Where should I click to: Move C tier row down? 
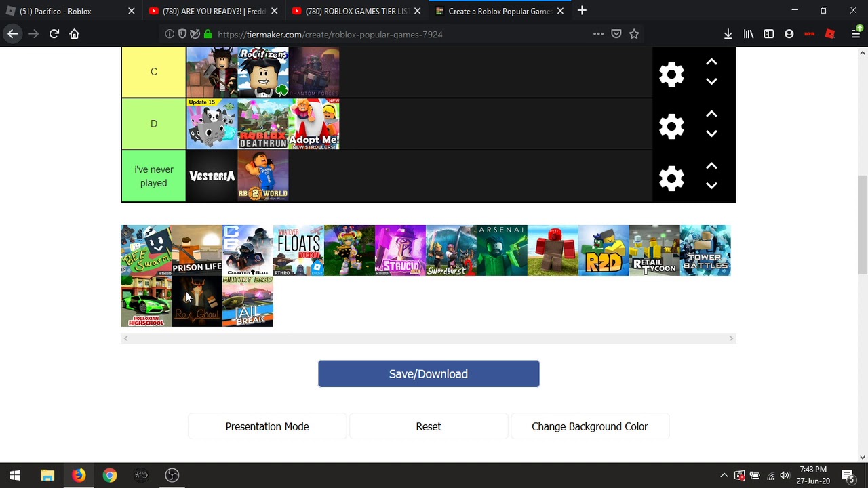[x=711, y=81]
